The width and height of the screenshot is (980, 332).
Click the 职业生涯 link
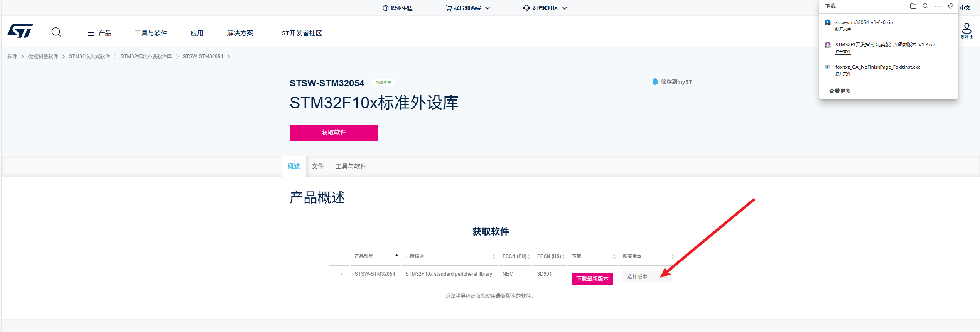click(401, 8)
